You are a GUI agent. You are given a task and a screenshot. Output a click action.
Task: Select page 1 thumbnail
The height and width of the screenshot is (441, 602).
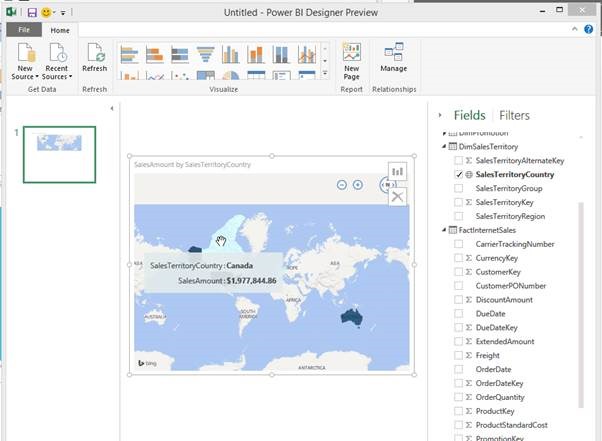click(x=60, y=154)
